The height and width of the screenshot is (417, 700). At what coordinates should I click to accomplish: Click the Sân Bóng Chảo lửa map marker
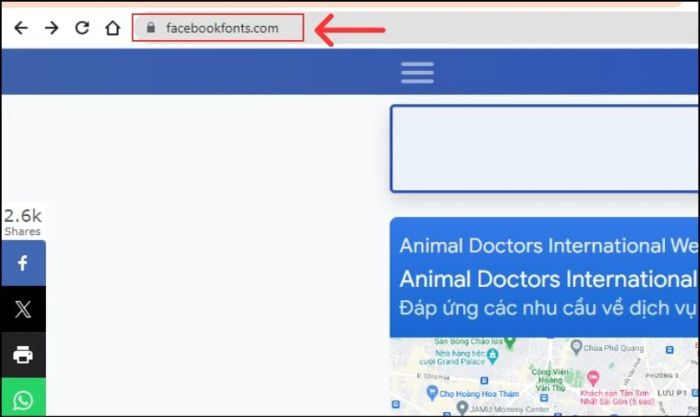tap(510, 342)
